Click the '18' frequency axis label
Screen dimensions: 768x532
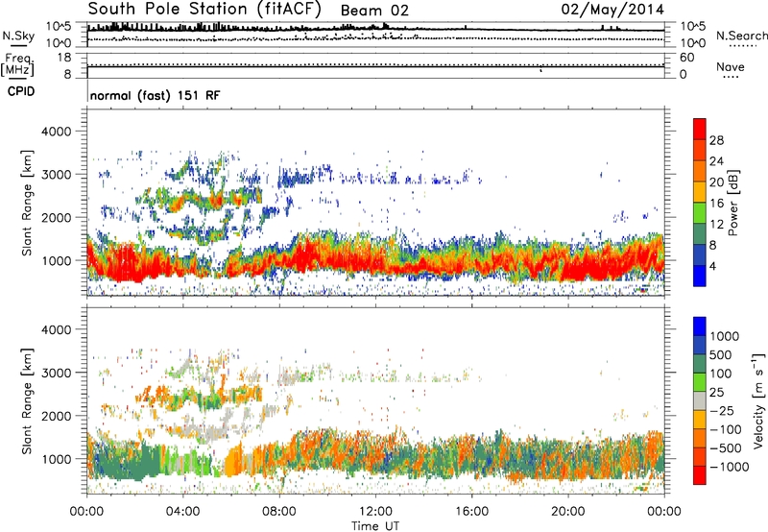click(63, 58)
